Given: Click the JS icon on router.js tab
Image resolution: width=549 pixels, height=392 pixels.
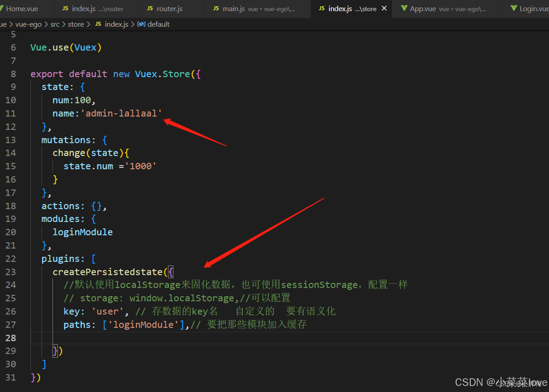Looking at the screenshot, I should pos(150,9).
